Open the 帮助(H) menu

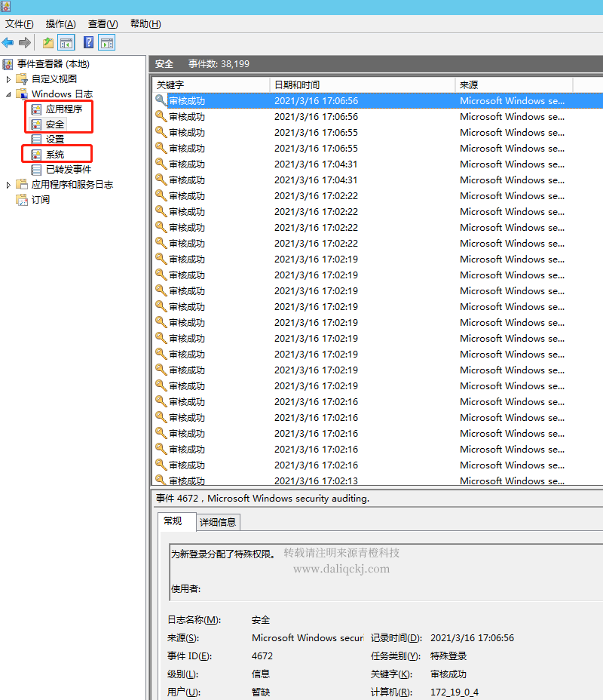click(x=145, y=24)
